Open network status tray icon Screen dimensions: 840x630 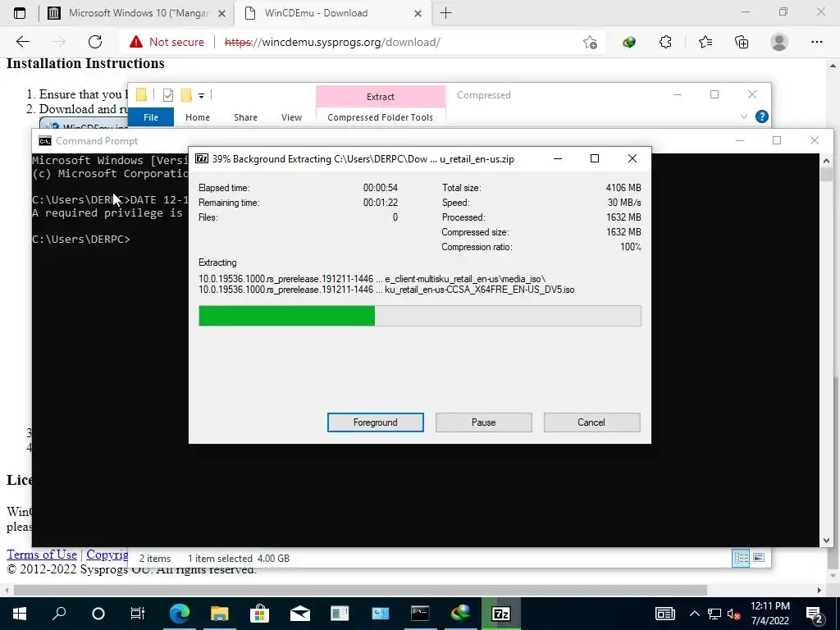[x=714, y=614]
